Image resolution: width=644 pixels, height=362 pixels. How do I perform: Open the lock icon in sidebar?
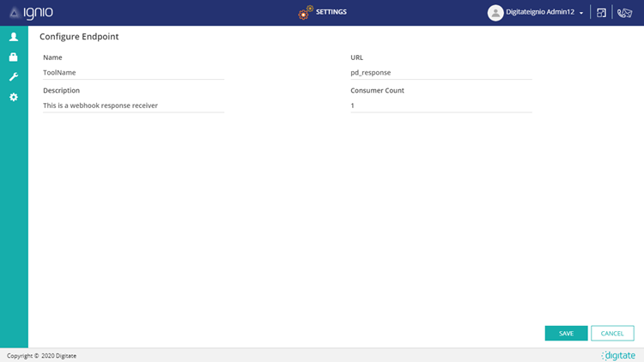14,57
